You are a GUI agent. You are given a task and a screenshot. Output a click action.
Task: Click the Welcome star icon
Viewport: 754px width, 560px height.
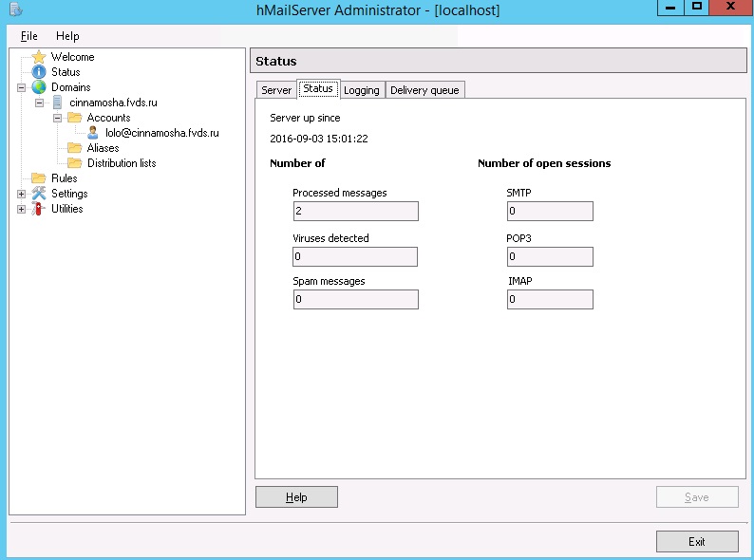[x=39, y=57]
